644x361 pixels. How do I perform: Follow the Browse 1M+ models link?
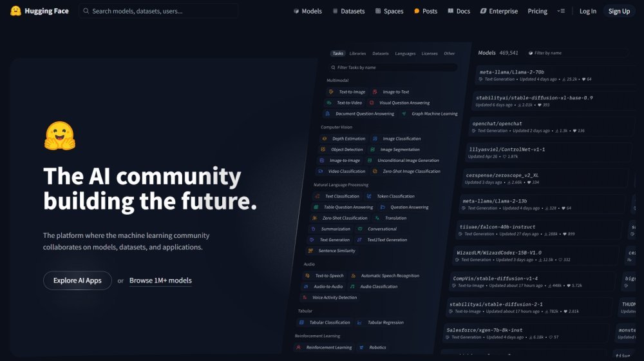[160, 280]
